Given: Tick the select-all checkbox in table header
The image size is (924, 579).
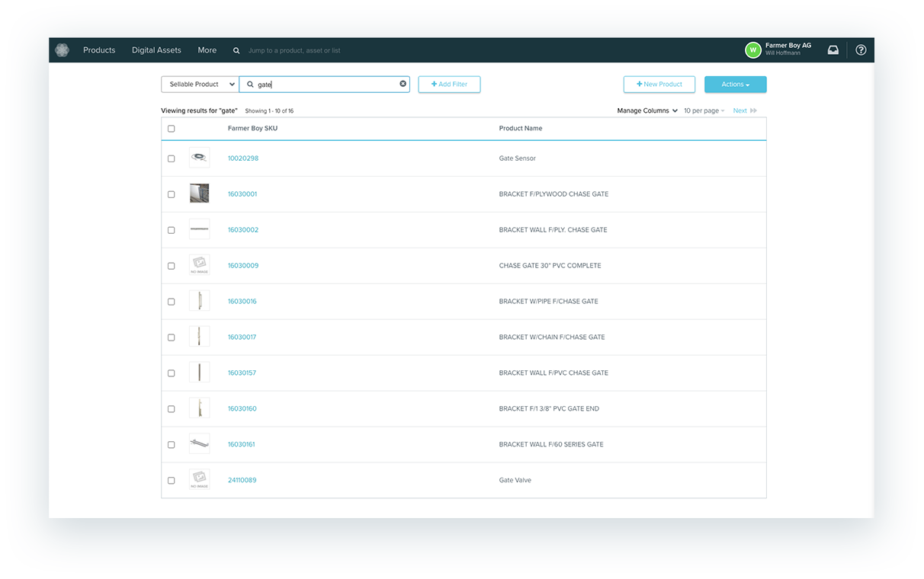Looking at the screenshot, I should pyautogui.click(x=171, y=129).
